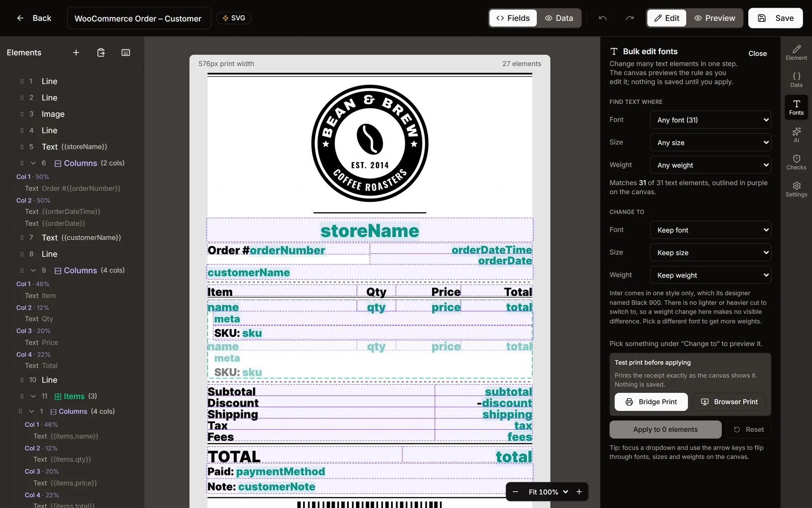This screenshot has width=812, height=508.
Task: Open the 'Keep font' dropdown
Action: pos(710,230)
